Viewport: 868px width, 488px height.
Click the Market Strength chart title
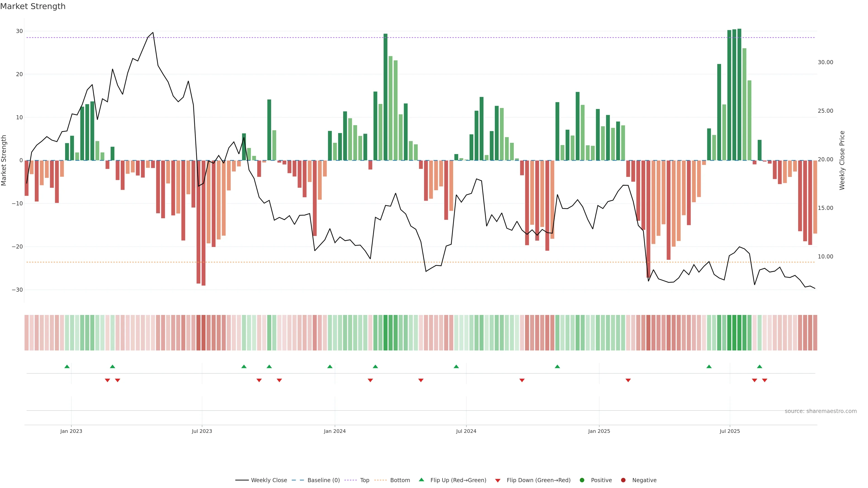pos(33,6)
